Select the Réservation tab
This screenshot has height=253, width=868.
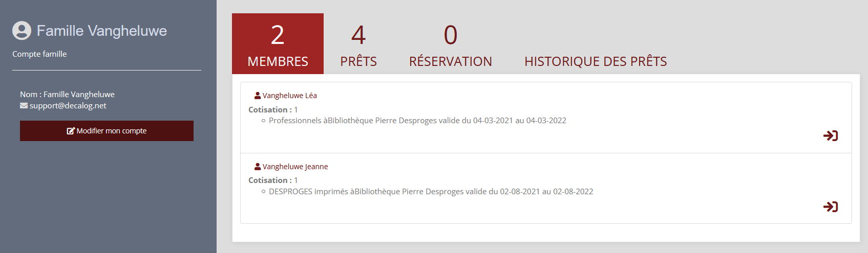click(450, 44)
